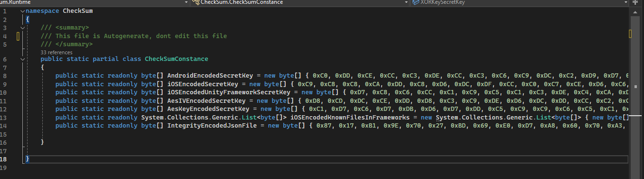Click the closing brace on line 16
644x179 pixels.
pyautogui.click(x=42, y=142)
